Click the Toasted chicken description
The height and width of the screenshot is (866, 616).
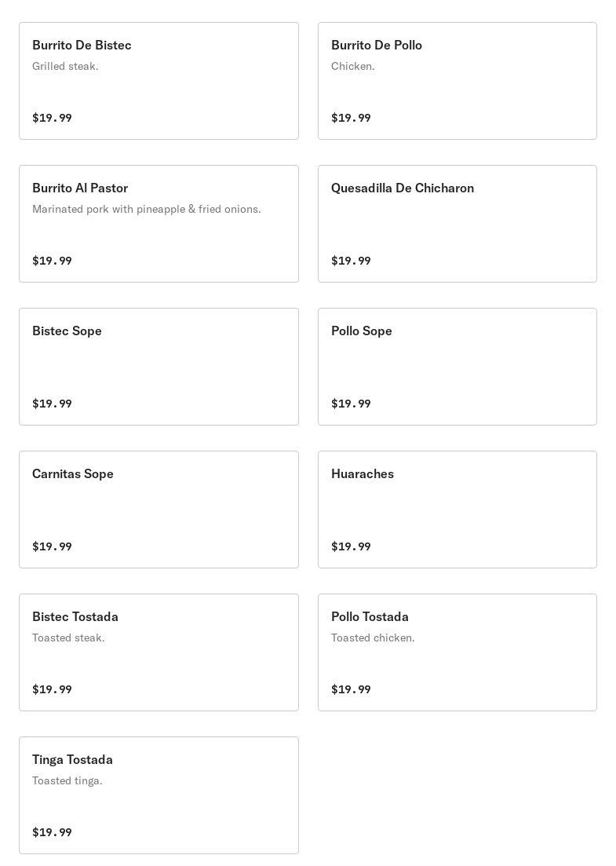click(x=373, y=638)
